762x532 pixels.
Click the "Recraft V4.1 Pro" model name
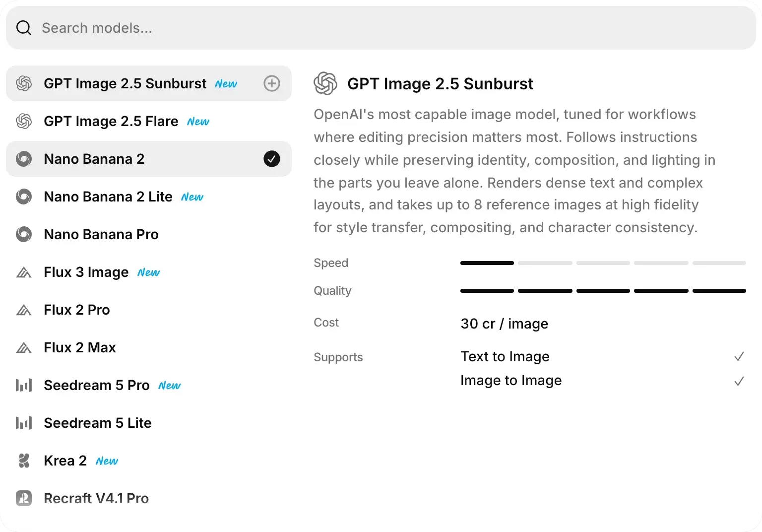96,498
